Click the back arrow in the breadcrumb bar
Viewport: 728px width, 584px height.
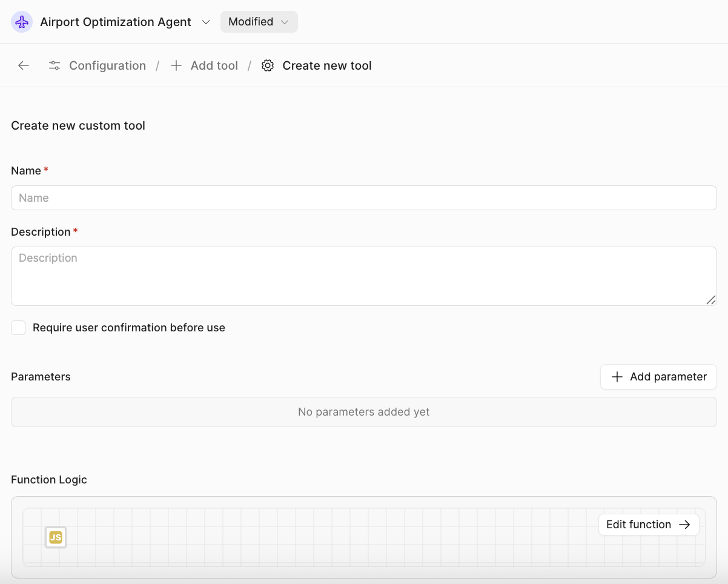23,65
